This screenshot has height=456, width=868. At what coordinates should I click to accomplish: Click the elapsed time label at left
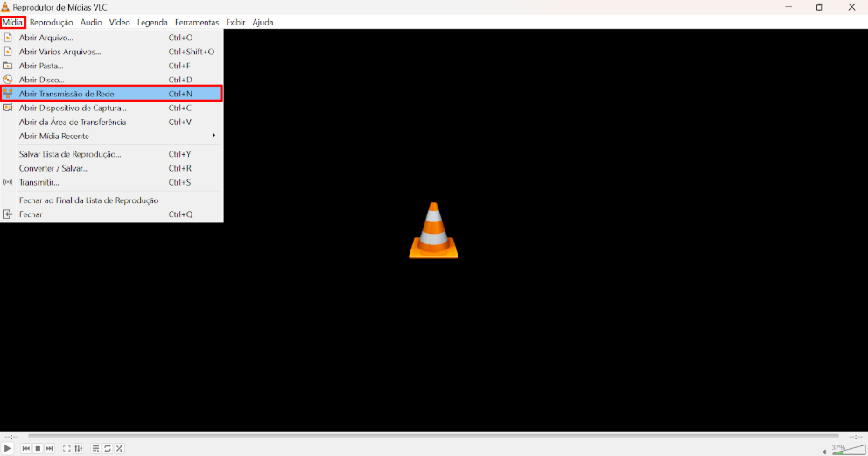click(x=11, y=437)
